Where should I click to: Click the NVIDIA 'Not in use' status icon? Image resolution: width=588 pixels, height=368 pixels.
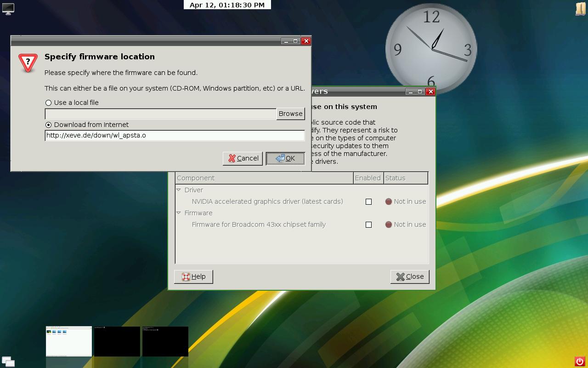click(x=389, y=201)
